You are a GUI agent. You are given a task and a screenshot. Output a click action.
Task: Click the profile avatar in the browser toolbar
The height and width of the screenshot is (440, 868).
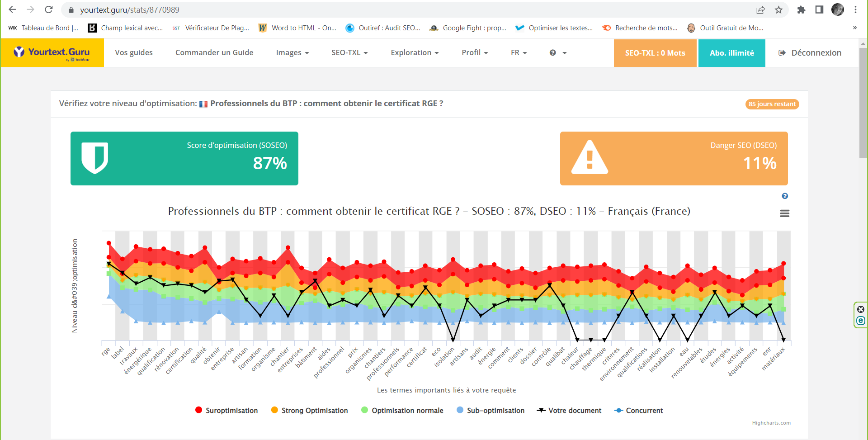tap(838, 9)
